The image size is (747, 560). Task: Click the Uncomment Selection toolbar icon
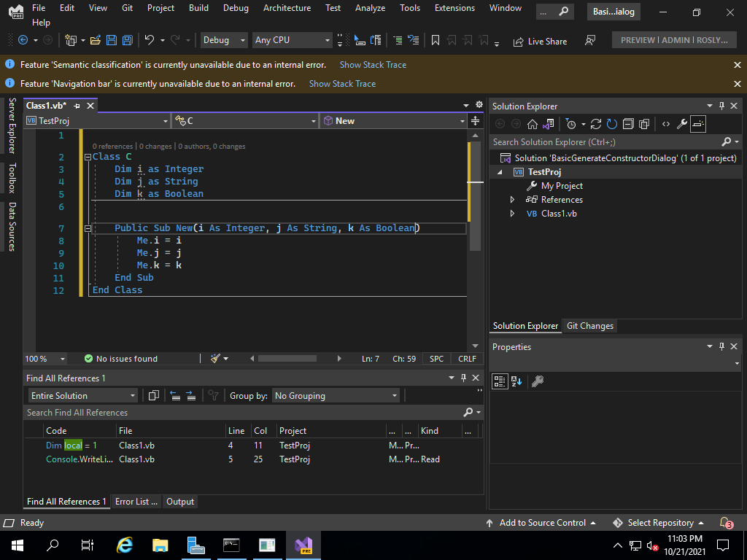tap(414, 41)
